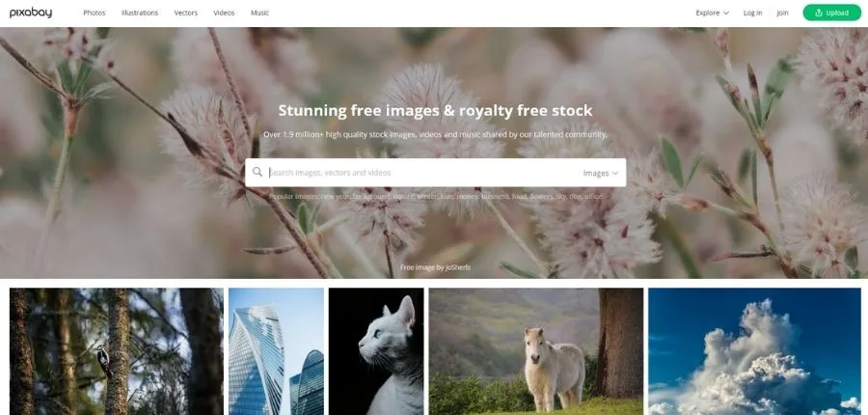Viewport: 868px width, 415px height.
Task: Click the 'nature' popular search term
Action: (x=400, y=196)
